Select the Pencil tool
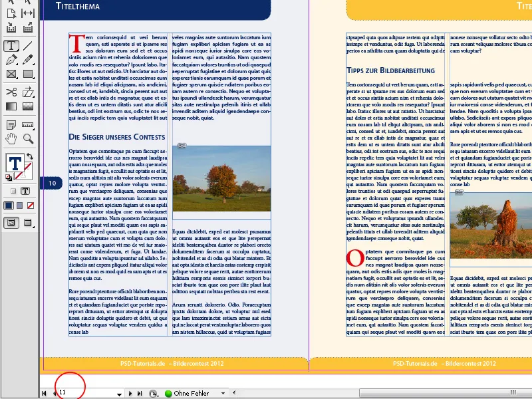Image resolution: width=532 pixels, height=399 pixels. (28, 60)
